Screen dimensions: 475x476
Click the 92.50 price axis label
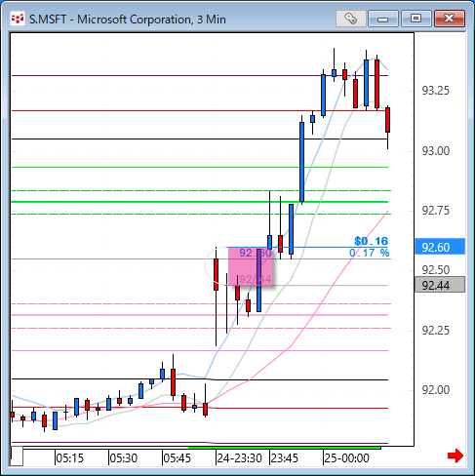click(x=435, y=270)
